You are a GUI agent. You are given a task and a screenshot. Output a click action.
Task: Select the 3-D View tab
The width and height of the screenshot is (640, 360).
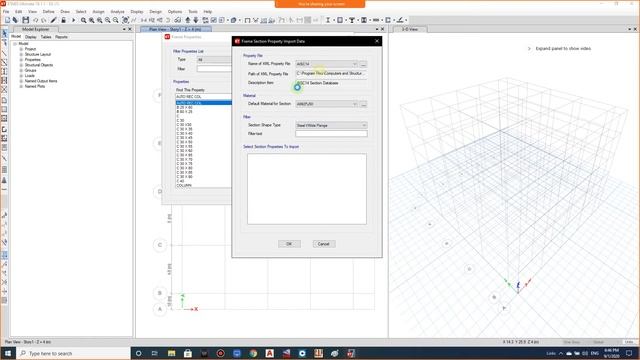point(409,29)
